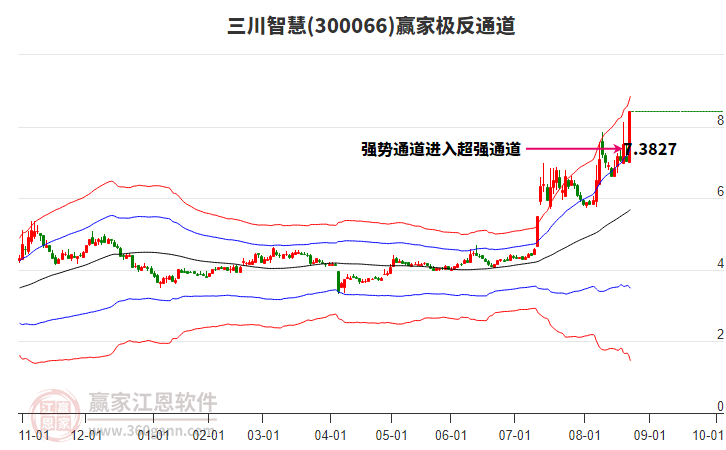Click the y-axis value 0
The width and height of the screenshot is (726, 450).
(x=720, y=406)
